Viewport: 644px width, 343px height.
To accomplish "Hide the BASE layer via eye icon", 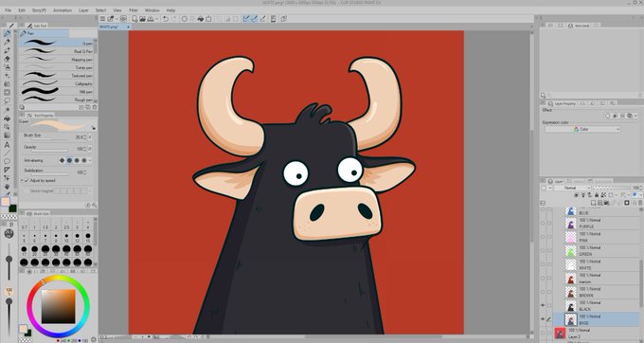I will 543,319.
